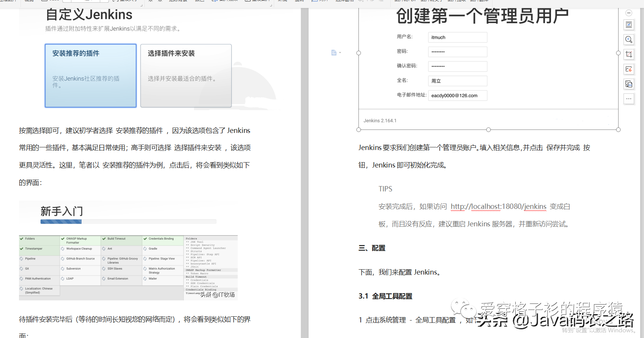
Task: Click the 用户名 field containing itmuch
Action: (x=458, y=37)
